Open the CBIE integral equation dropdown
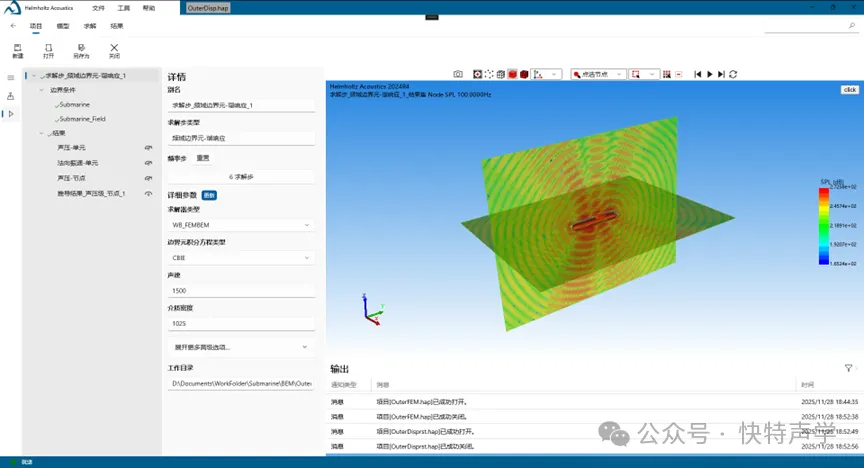Screen dimensions: 864x468 coord(240,257)
